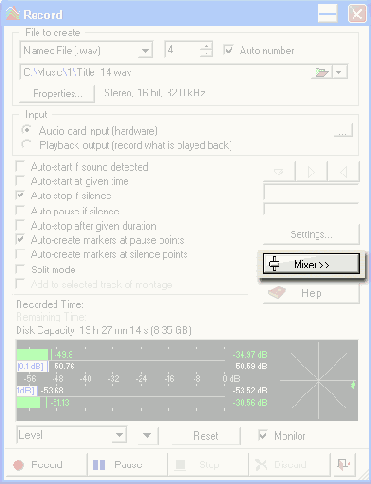Screen dimensions: 371x484
Task: Toggle the Monitor checkbox
Action: click(x=263, y=435)
